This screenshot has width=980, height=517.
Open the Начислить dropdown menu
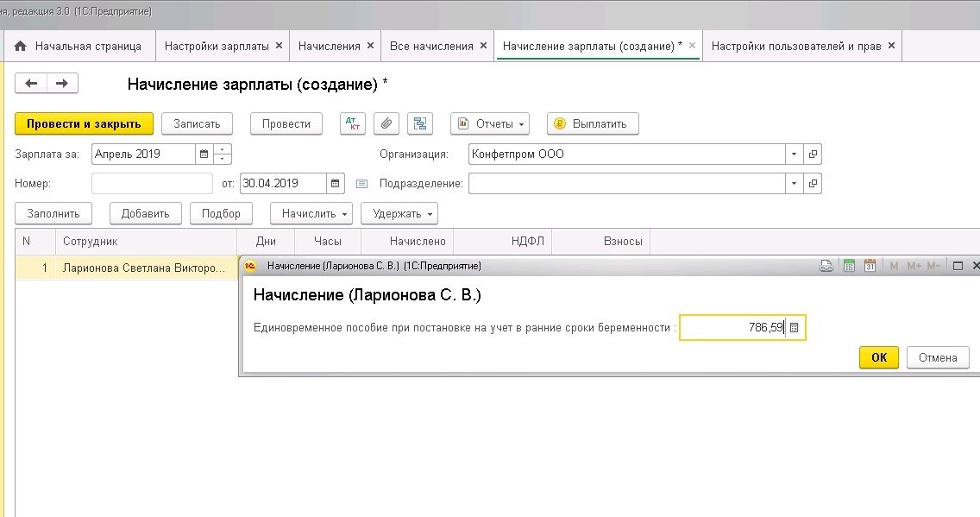coord(311,213)
